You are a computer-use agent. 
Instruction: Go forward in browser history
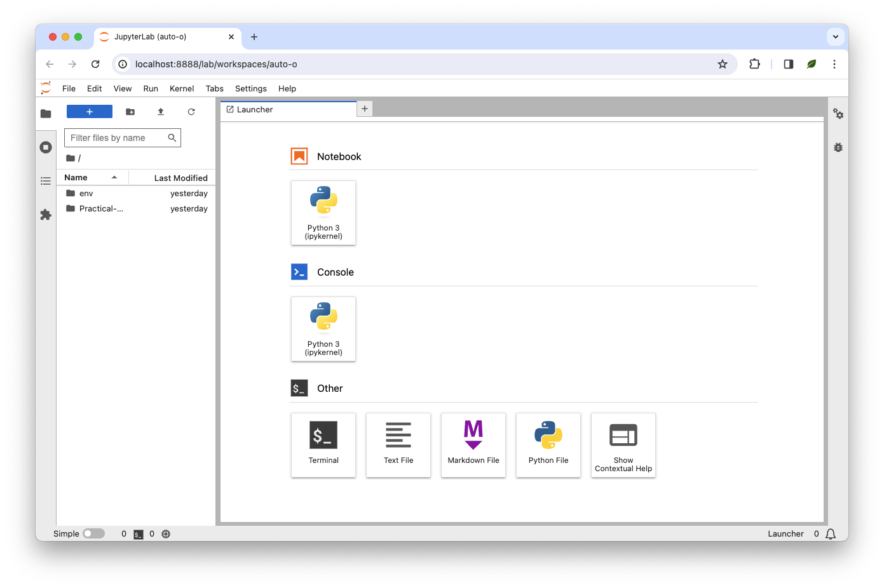(72, 64)
